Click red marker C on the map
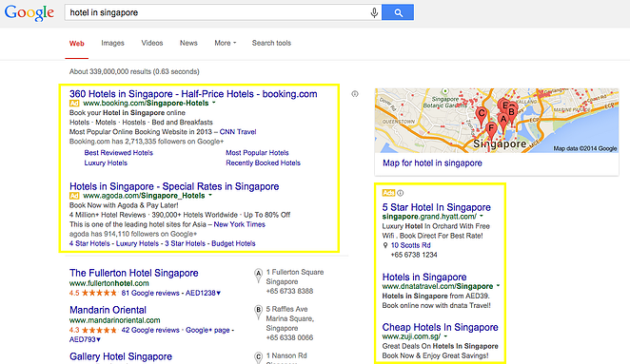The image size is (630, 364). coord(481,116)
